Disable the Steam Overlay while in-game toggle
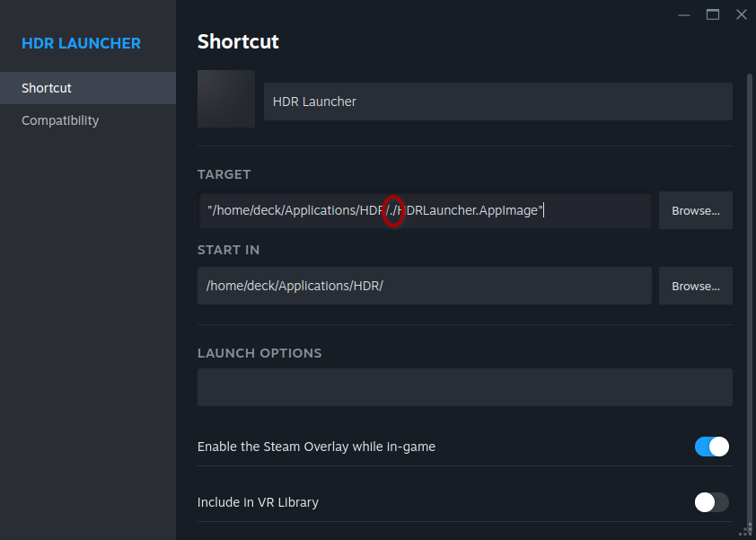 (712, 447)
